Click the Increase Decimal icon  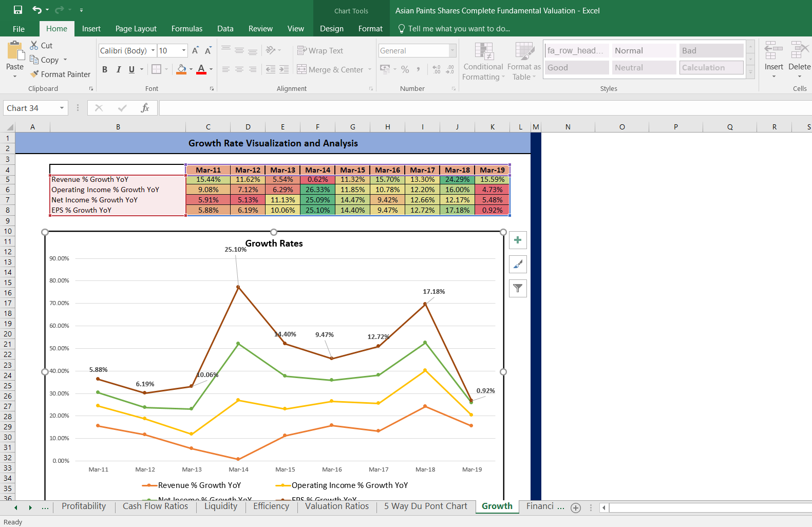tap(437, 69)
